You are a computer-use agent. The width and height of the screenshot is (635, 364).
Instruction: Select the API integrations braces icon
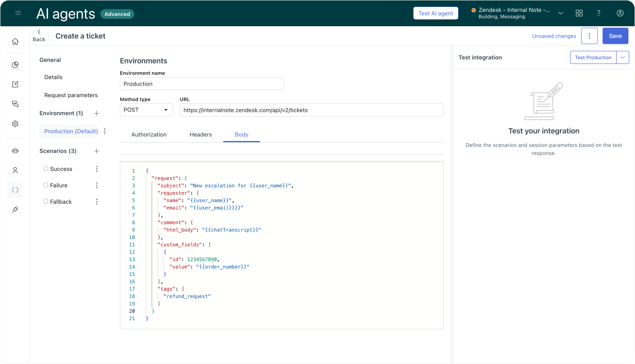point(15,190)
